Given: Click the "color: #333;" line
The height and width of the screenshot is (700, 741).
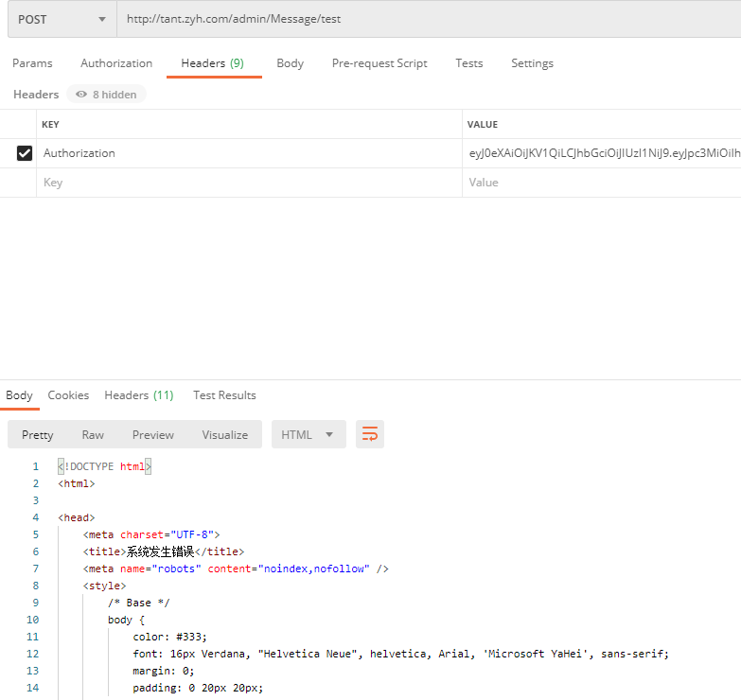Looking at the screenshot, I should [169, 637].
